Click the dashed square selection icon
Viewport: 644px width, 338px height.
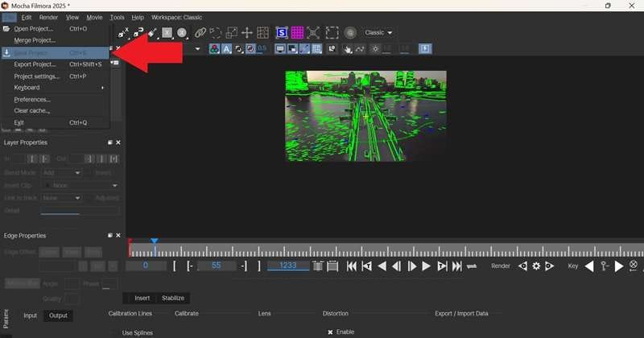332,32
